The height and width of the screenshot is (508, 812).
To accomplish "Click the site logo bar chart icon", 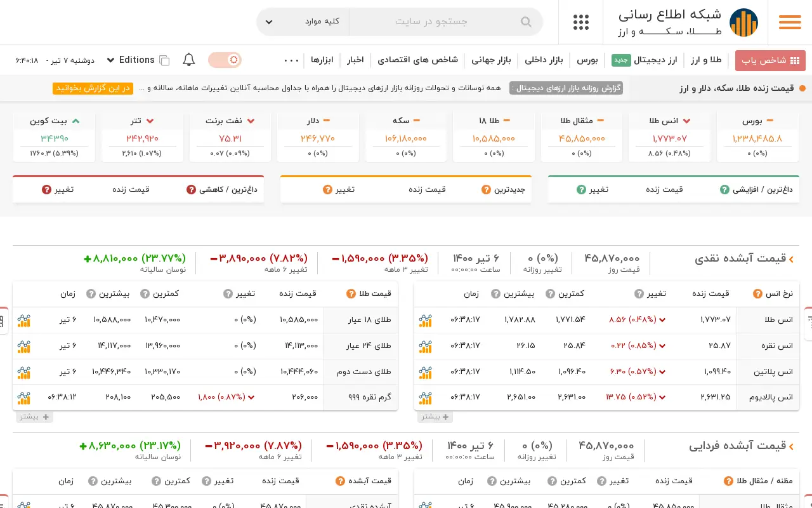I will [743, 22].
